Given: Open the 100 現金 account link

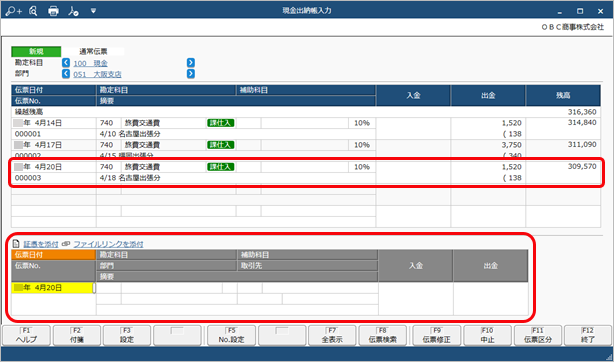Looking at the screenshot, I should (90, 63).
